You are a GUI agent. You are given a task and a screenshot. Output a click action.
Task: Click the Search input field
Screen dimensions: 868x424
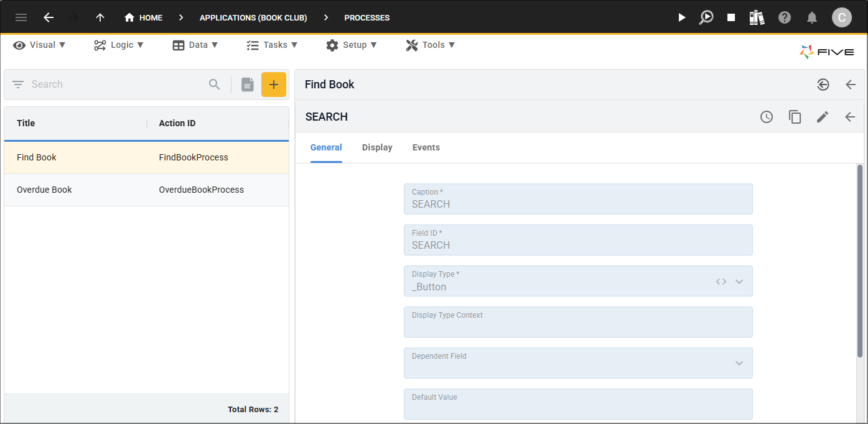[x=117, y=85]
